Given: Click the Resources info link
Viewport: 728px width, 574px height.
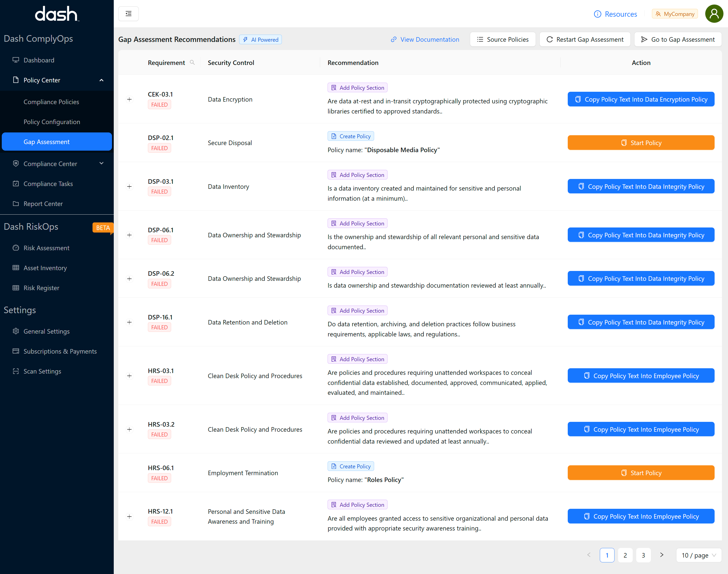Looking at the screenshot, I should [616, 14].
